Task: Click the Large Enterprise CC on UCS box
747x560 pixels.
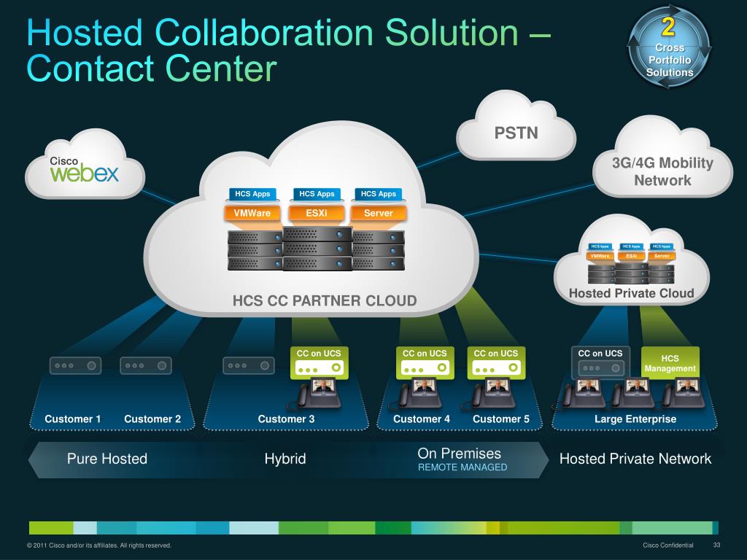Action: click(x=600, y=362)
